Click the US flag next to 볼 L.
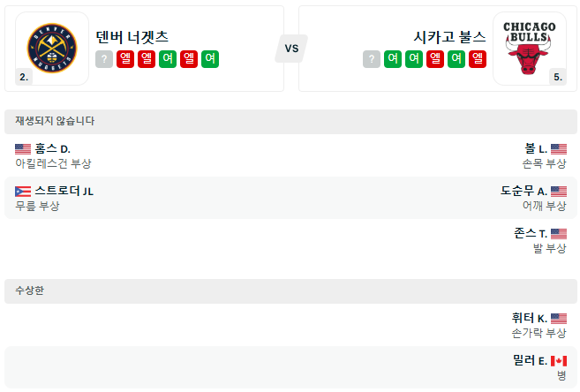The height and width of the screenshot is (392, 580). (x=559, y=149)
